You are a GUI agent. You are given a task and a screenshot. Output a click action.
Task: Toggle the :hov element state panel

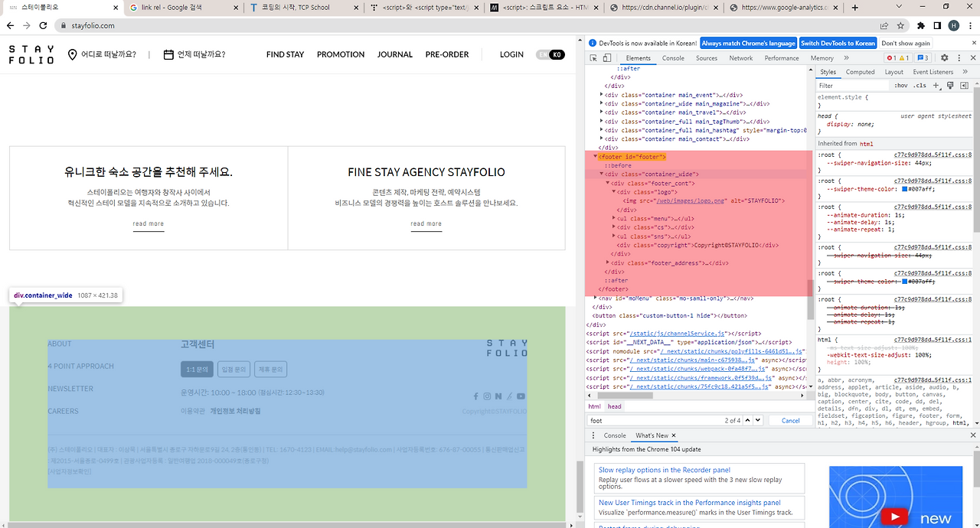point(901,86)
